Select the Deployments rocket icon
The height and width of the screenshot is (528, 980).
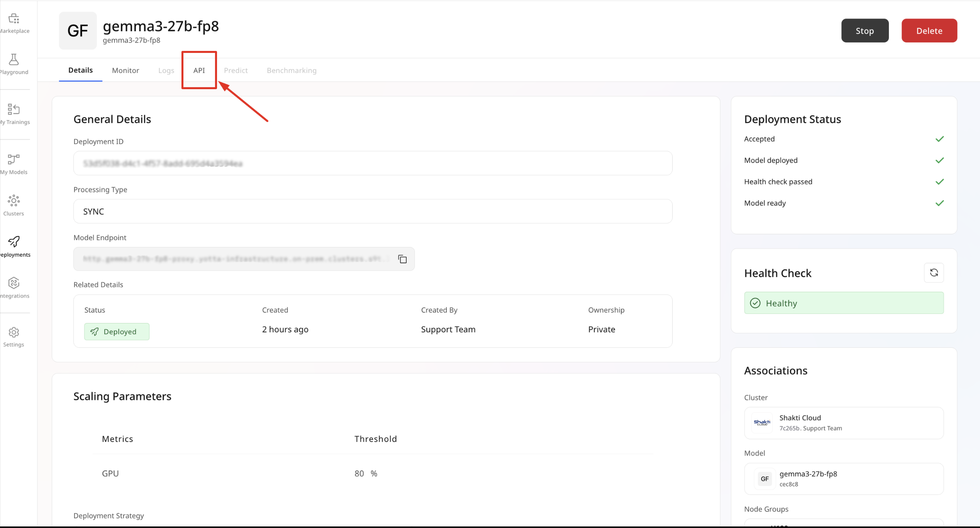[x=14, y=242]
